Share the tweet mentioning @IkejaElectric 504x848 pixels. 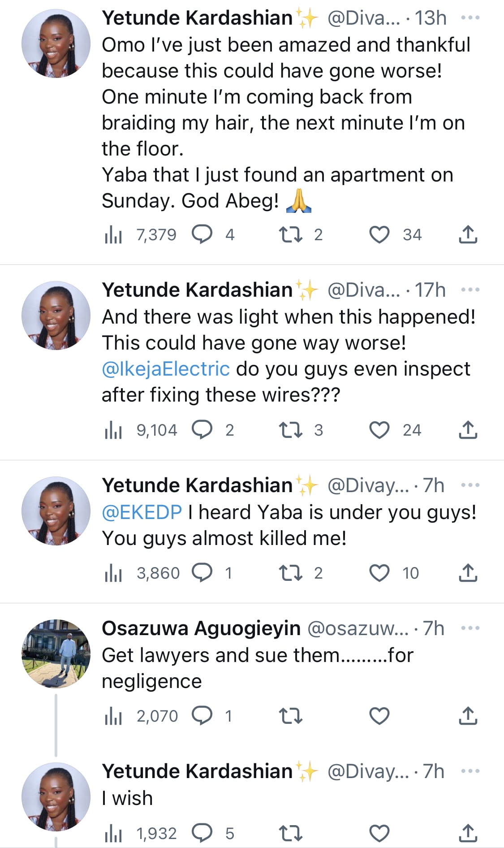468,430
